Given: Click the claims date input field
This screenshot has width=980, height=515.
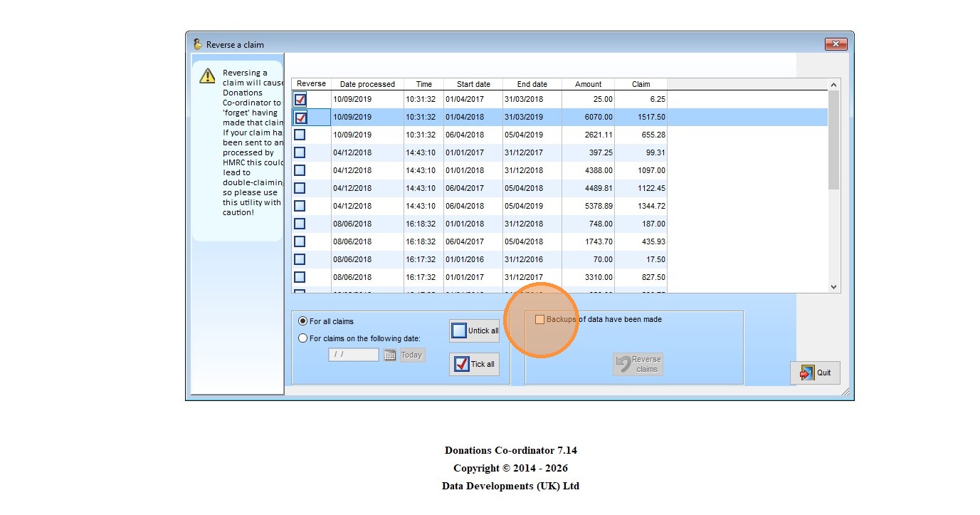Looking at the screenshot, I should 353,355.
